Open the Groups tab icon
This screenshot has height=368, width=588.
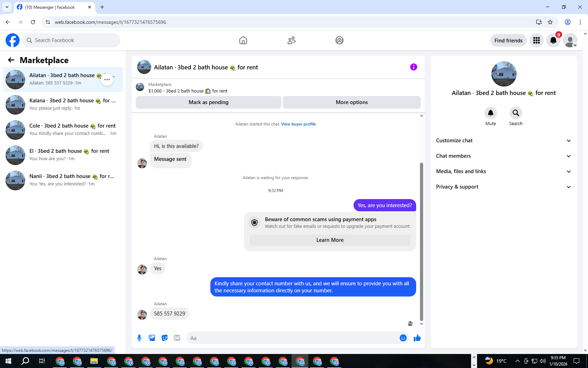pyautogui.click(x=339, y=40)
